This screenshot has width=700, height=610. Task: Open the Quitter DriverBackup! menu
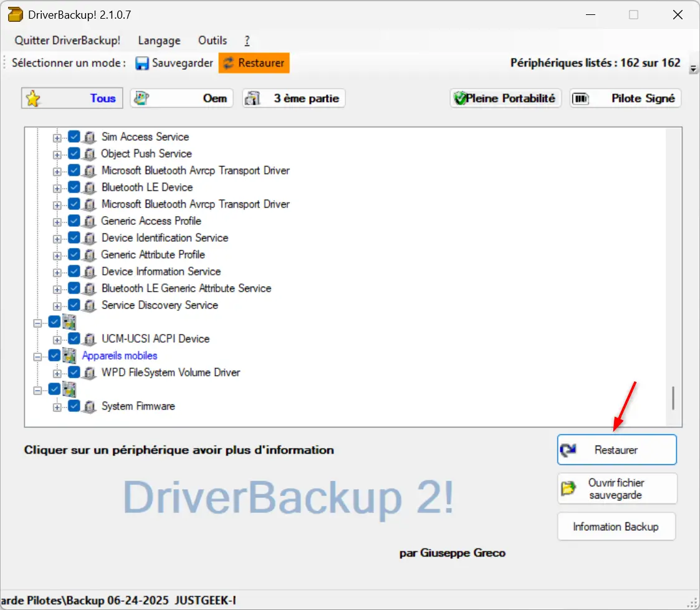click(x=67, y=41)
